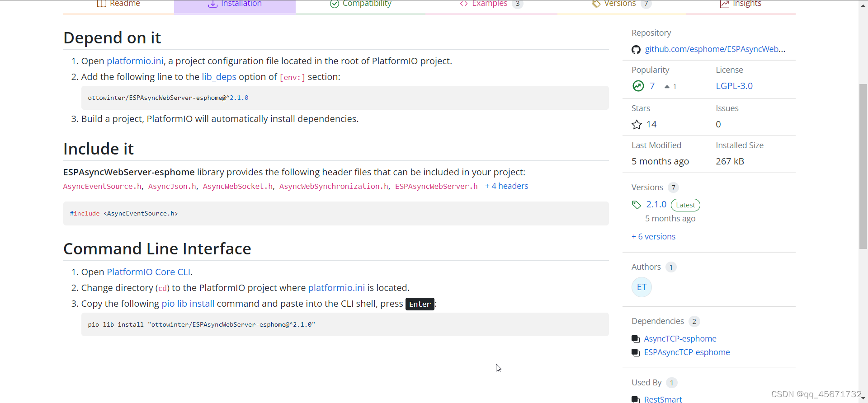
Task: Open github.com/esphome/ESPAsyncWeb repository link
Action: tap(715, 49)
